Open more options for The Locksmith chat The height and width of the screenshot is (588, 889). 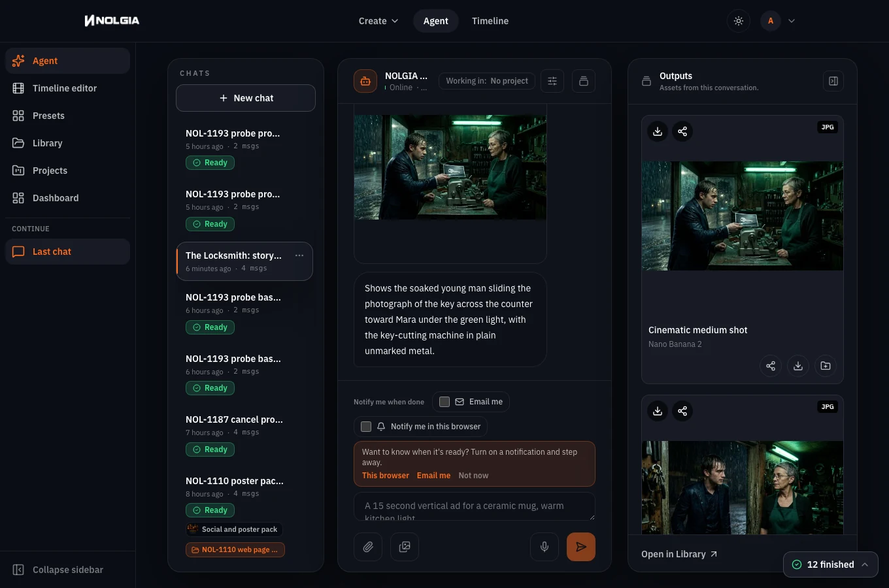tap(299, 255)
